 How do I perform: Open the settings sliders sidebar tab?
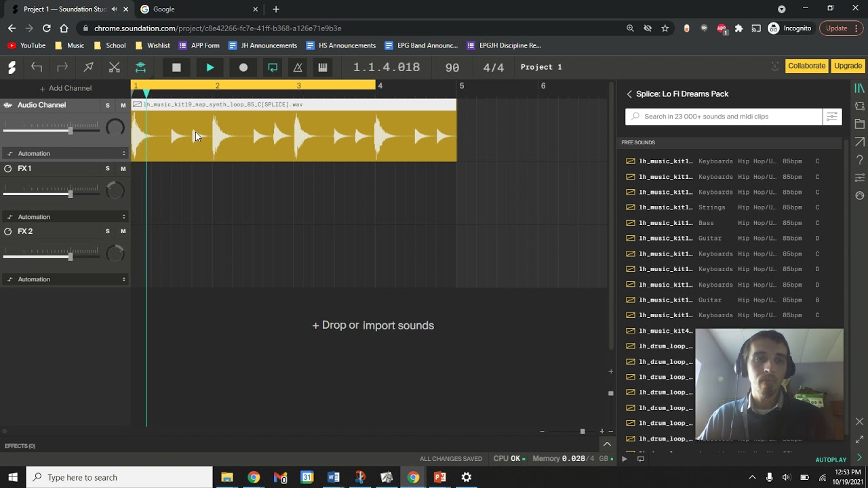click(x=859, y=178)
